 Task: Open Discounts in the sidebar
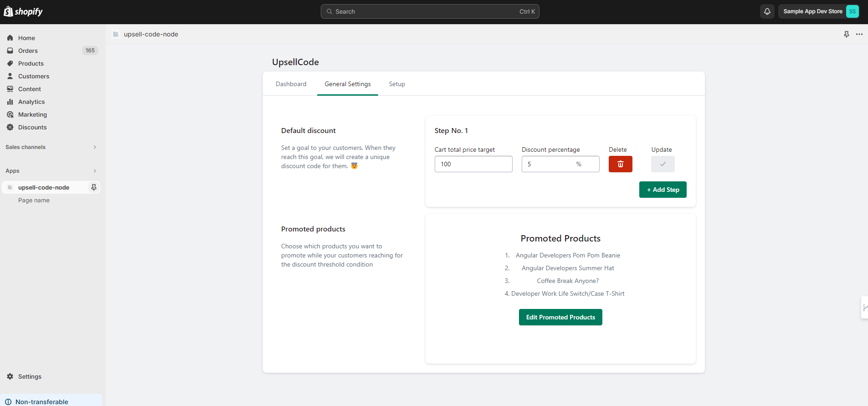click(32, 127)
